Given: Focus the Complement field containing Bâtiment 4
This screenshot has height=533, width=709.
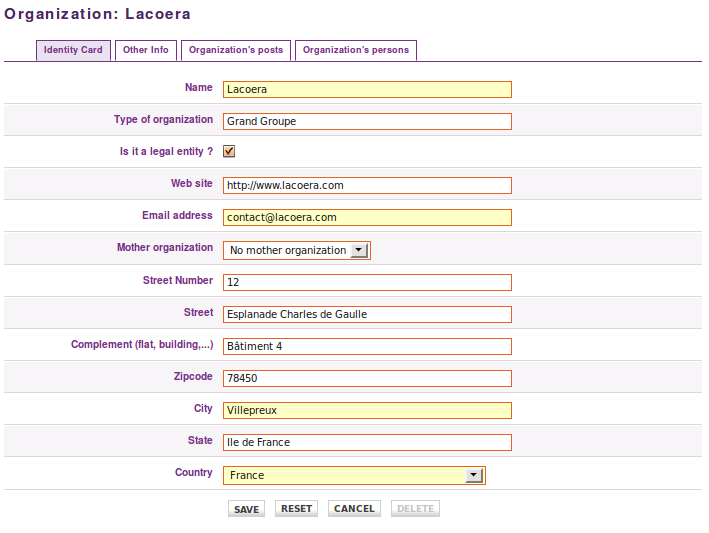Looking at the screenshot, I should tap(367, 346).
